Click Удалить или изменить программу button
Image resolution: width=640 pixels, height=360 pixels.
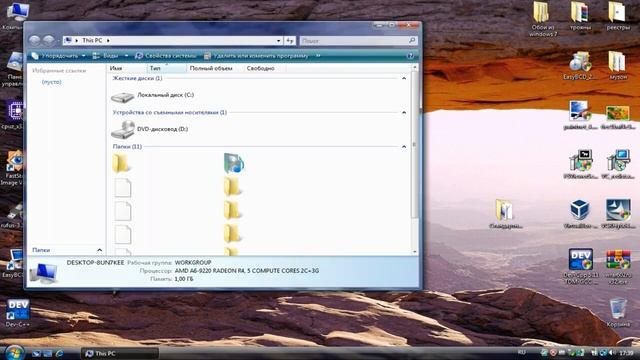click(256, 56)
